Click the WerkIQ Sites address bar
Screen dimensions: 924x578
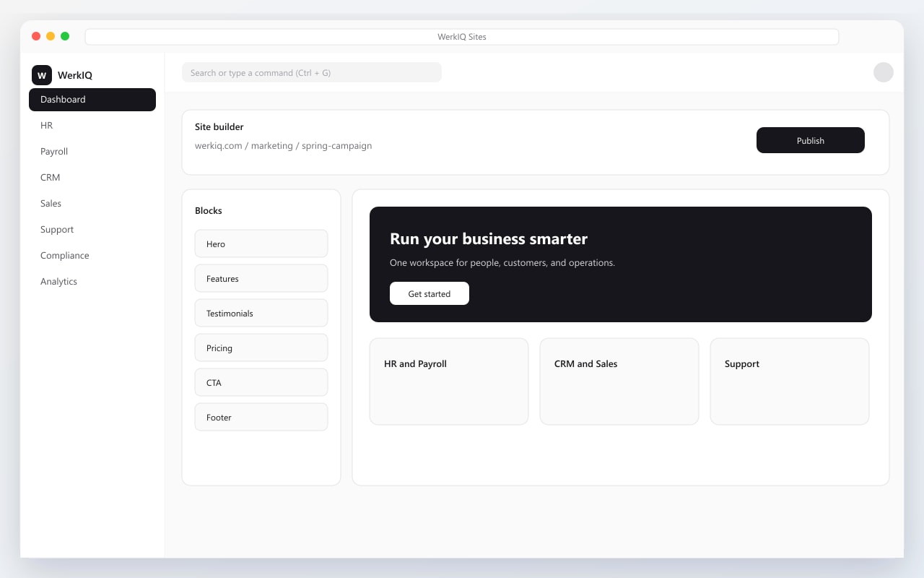pos(462,37)
